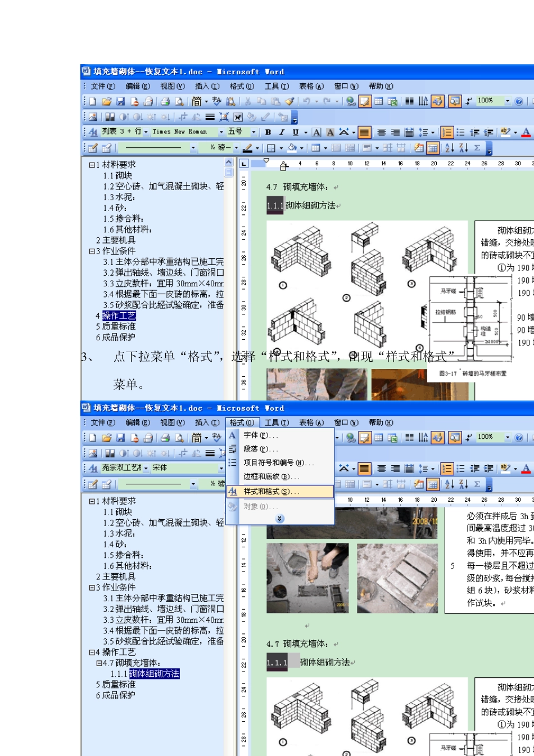The width and height of the screenshot is (534, 756).
Task: Click font color A button, upper window
Action: point(526,132)
